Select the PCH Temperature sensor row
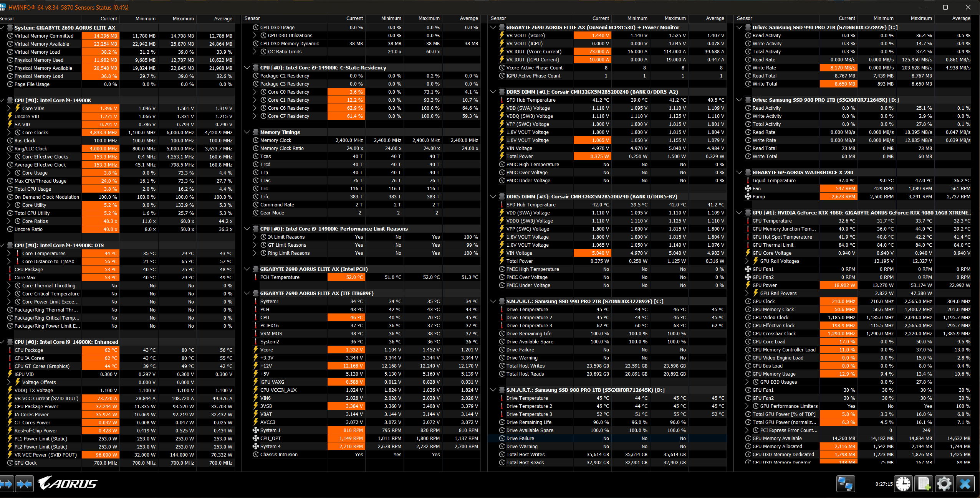 [280, 277]
